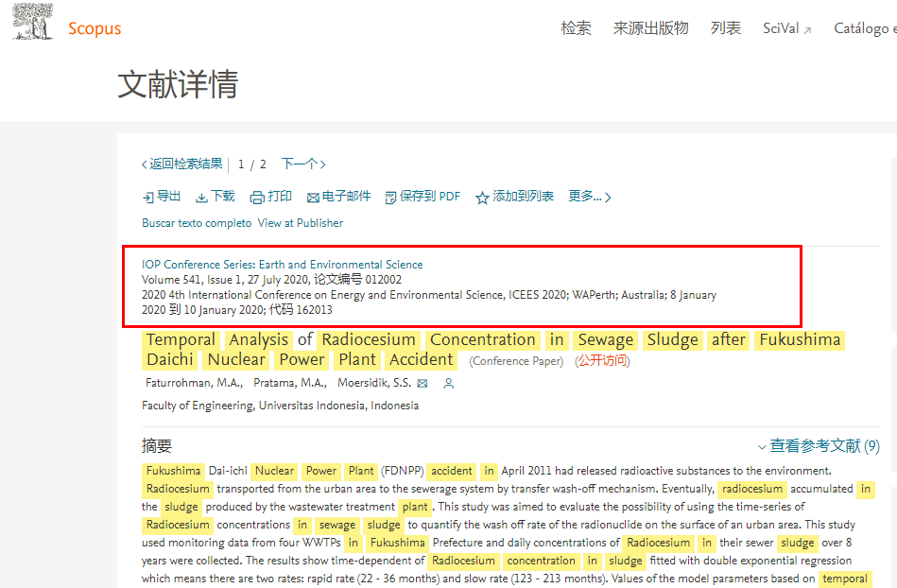This screenshot has height=588, width=897.
Task: Click author profile person icon
Action: [x=448, y=383]
